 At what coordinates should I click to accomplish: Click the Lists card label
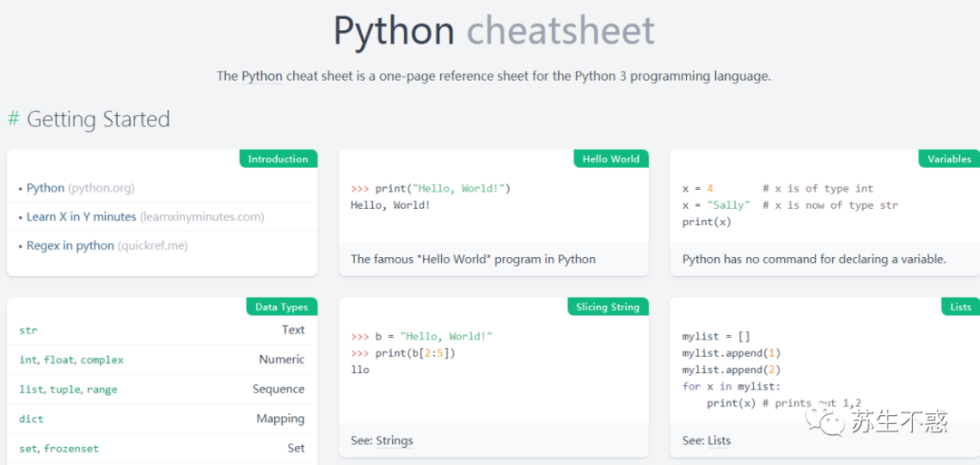(x=961, y=307)
